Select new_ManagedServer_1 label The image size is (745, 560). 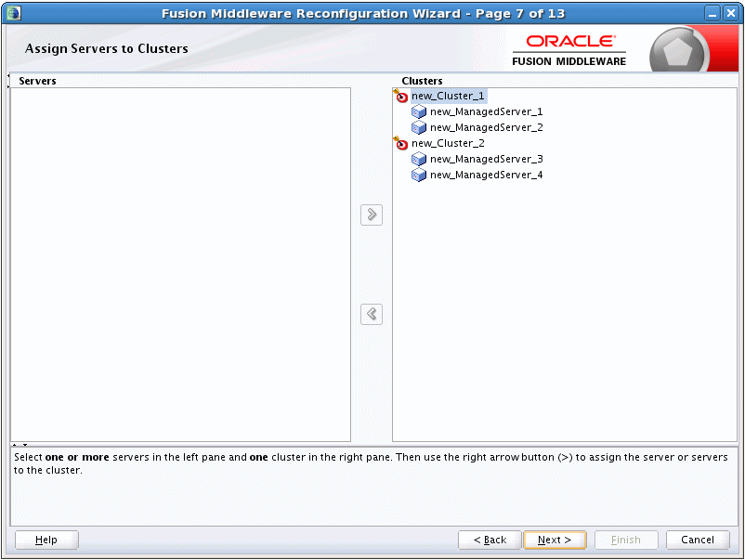coord(486,111)
